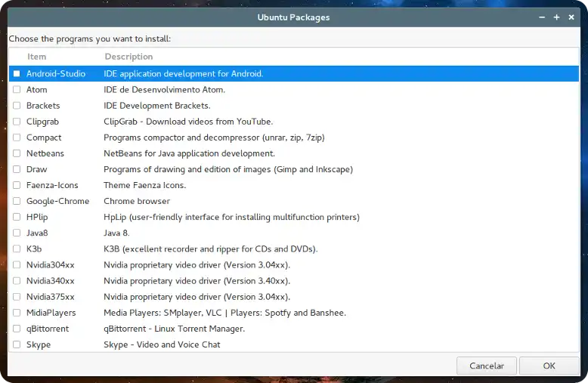Image resolution: width=588 pixels, height=383 pixels.
Task: Tick the Nvidia375xx checkbox
Action: (x=17, y=297)
